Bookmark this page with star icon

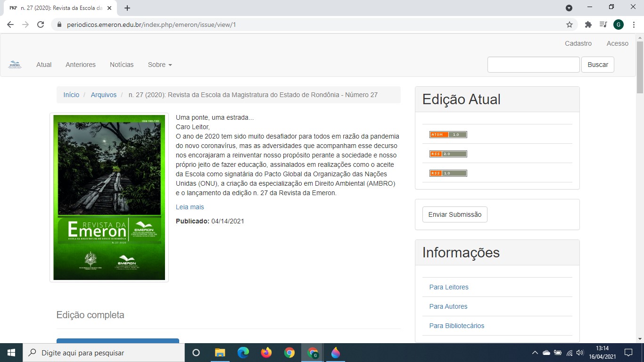[570, 25]
